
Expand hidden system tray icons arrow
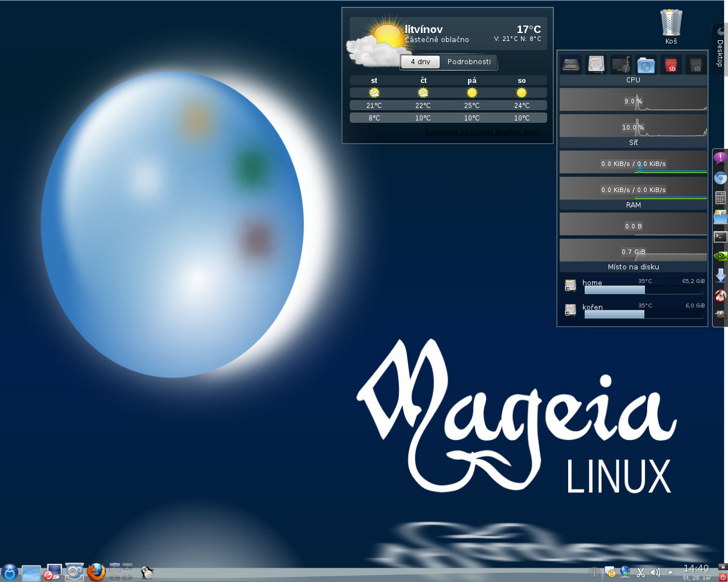point(671,572)
